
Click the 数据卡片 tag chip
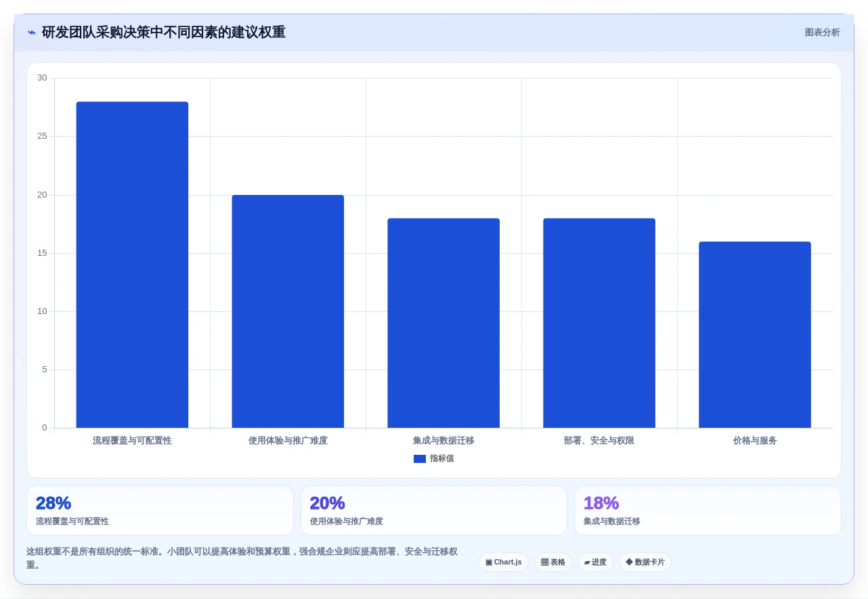point(645,562)
